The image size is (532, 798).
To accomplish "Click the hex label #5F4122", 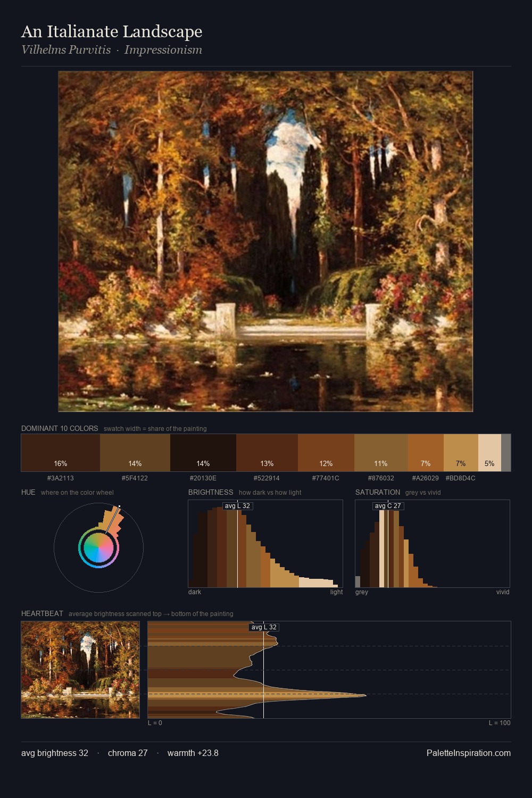I will click(135, 478).
